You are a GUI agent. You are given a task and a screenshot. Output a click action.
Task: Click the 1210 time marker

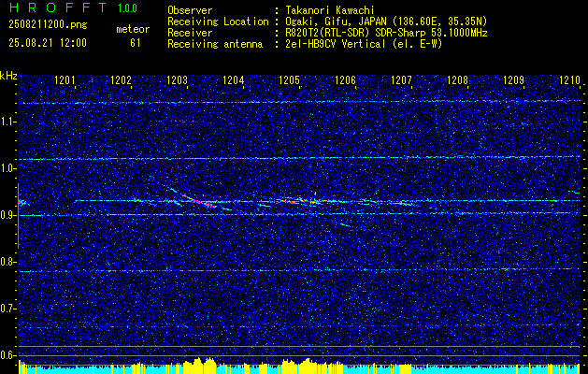[x=569, y=79]
